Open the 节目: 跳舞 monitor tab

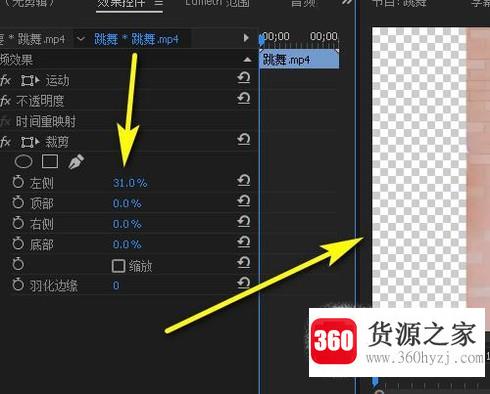pos(399,3)
